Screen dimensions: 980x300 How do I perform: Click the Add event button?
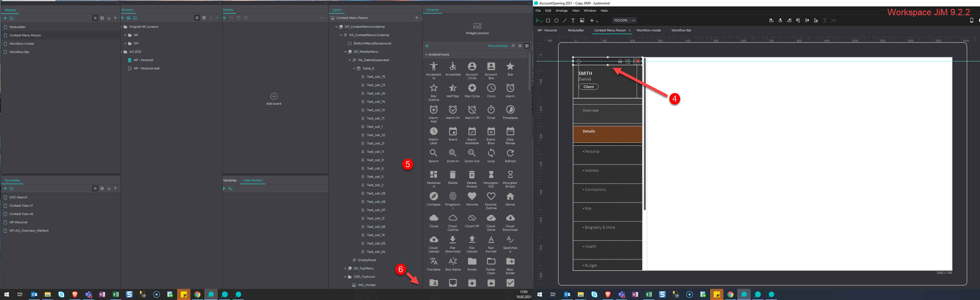[x=273, y=96]
